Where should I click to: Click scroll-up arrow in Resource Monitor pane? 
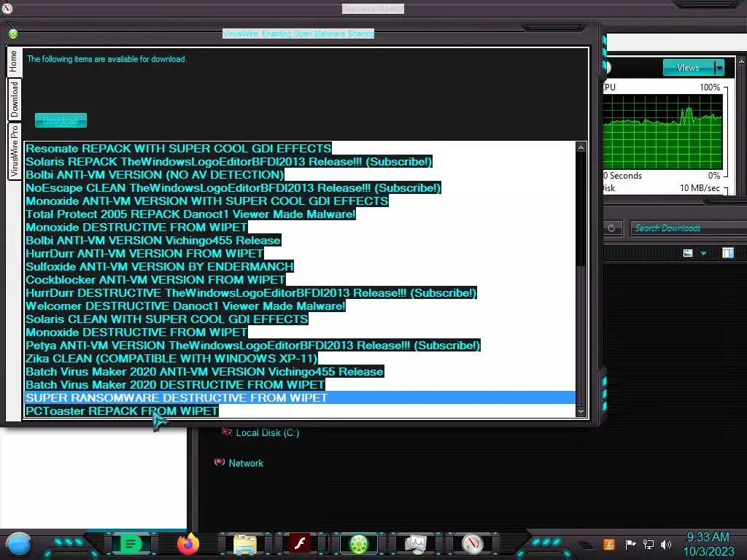click(x=741, y=61)
